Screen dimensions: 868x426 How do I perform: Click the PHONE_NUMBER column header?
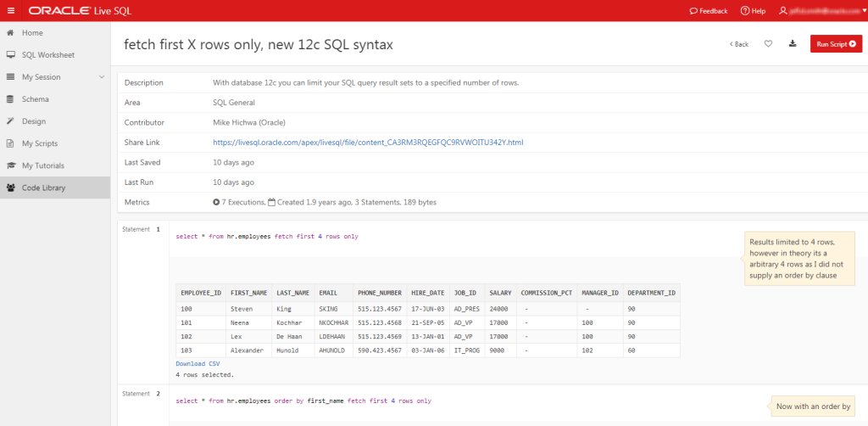pyautogui.click(x=380, y=293)
